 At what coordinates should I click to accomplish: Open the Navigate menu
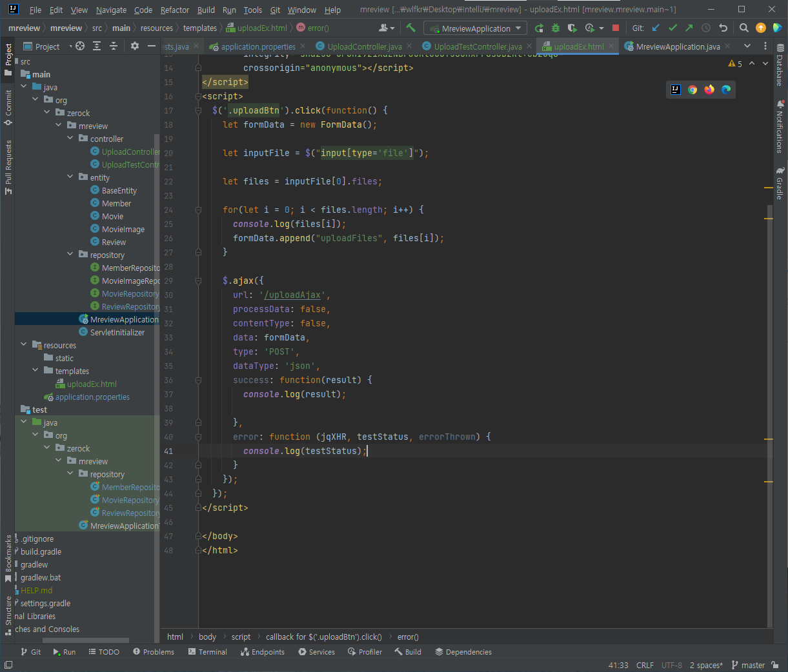[x=111, y=10]
